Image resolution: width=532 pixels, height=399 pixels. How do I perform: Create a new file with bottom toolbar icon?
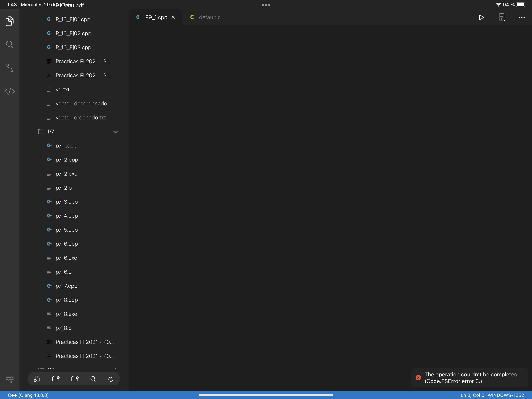[x=37, y=379]
